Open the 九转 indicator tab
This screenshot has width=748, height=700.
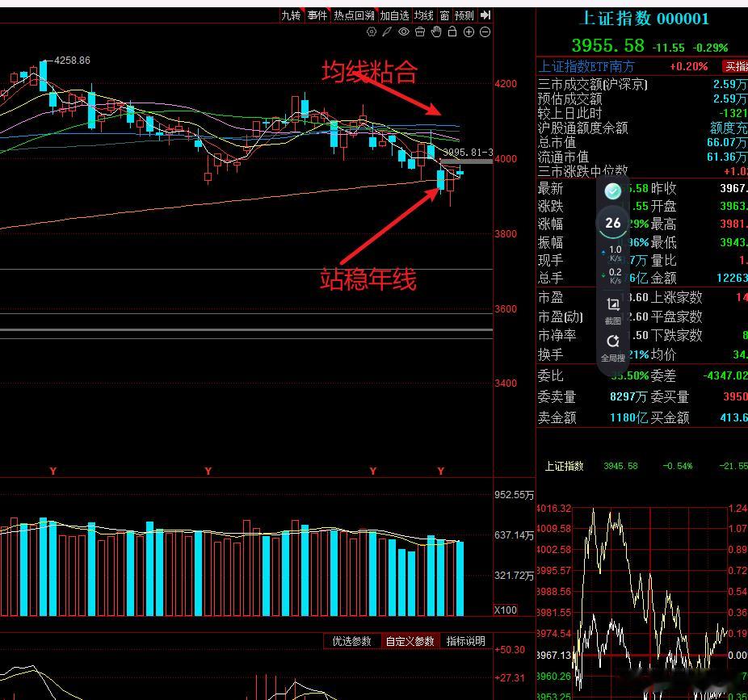pyautogui.click(x=291, y=15)
